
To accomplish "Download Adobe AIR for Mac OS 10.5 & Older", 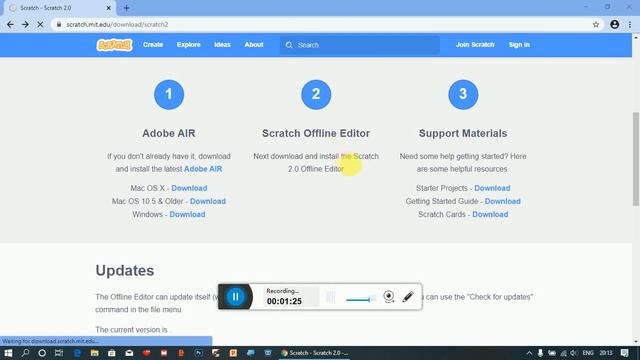I will coord(208,201).
